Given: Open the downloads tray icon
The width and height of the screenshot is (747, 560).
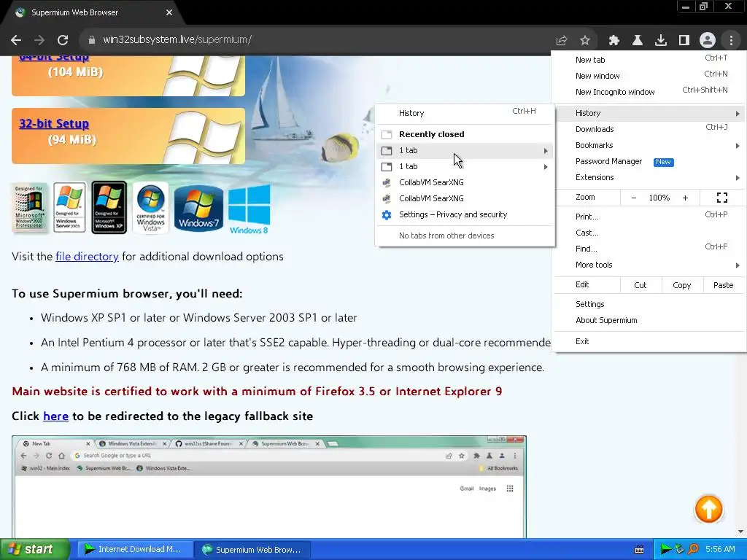Looking at the screenshot, I should 661,41.
